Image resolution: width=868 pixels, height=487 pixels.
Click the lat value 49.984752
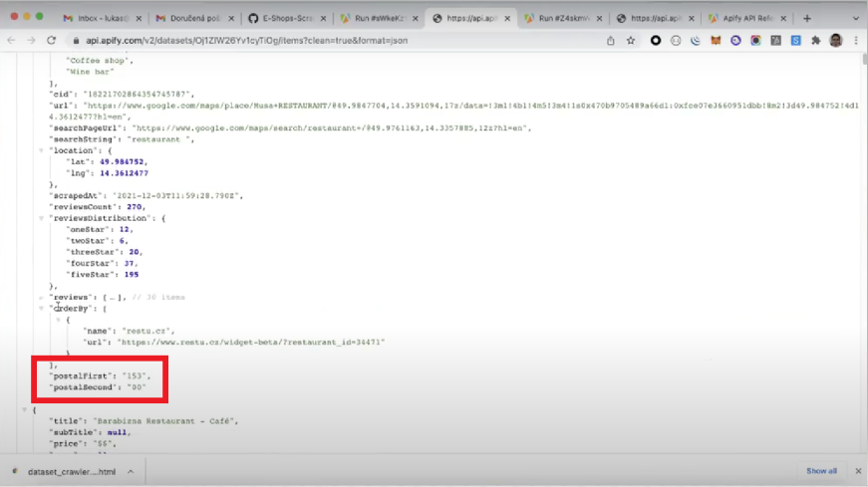coord(122,161)
